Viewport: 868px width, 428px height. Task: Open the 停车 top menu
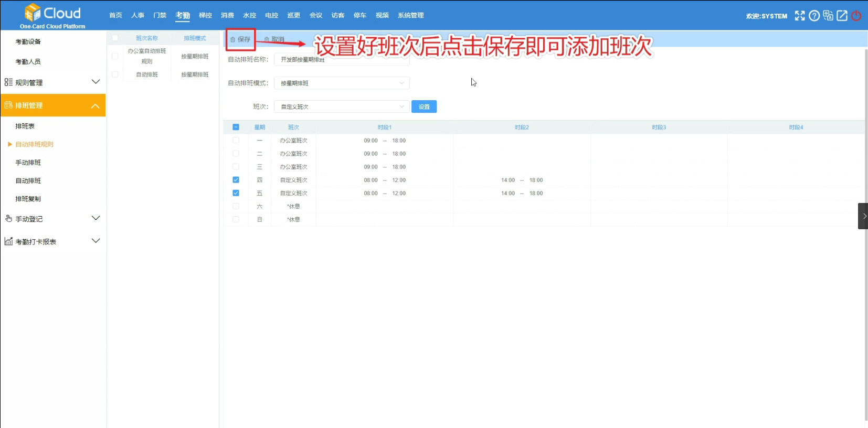point(359,15)
